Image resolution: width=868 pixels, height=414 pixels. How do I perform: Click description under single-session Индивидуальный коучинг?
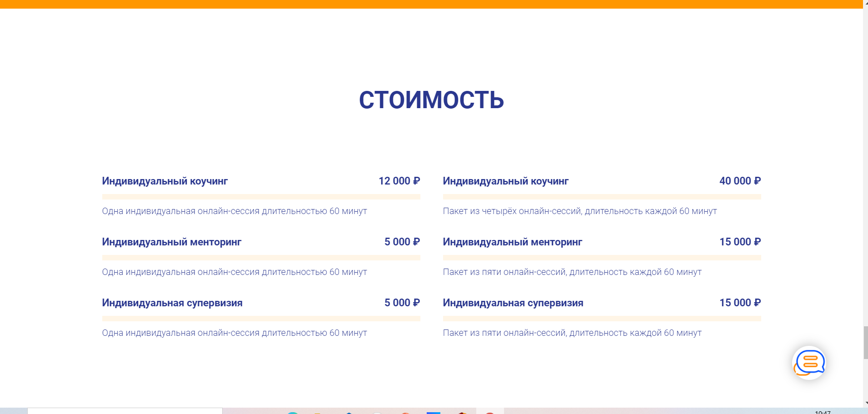click(234, 211)
